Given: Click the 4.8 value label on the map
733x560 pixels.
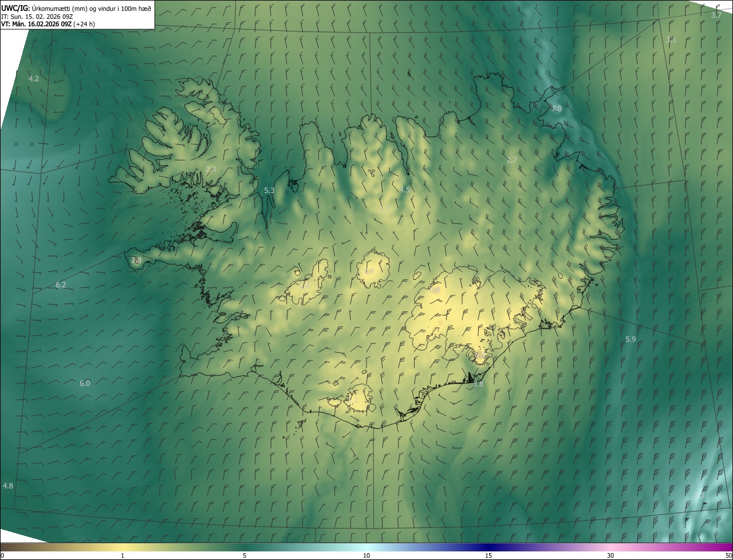Looking at the screenshot, I should [8, 486].
